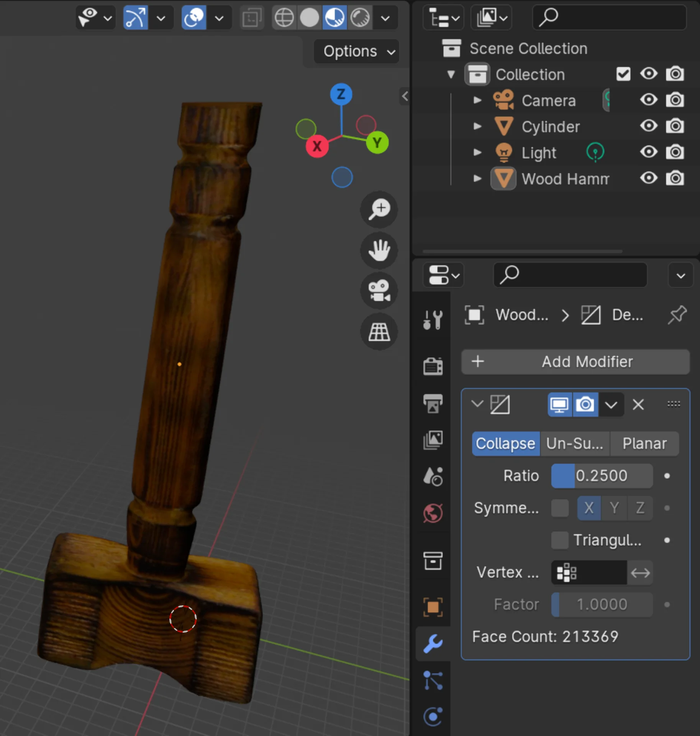This screenshot has height=736, width=700.
Task: Select the Un-Subdivide decimate mode
Action: pos(574,444)
